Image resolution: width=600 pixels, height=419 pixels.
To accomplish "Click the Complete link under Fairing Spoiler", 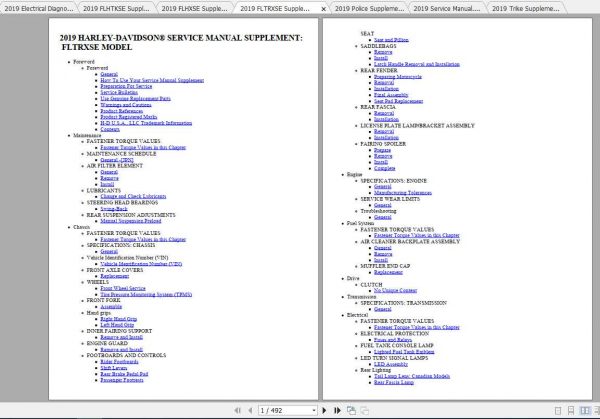I will coord(385,168).
